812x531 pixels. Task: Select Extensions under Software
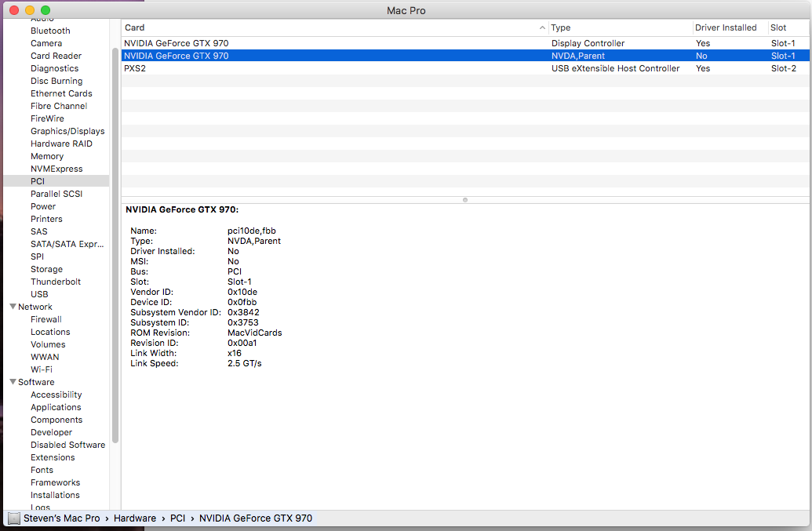tap(53, 457)
